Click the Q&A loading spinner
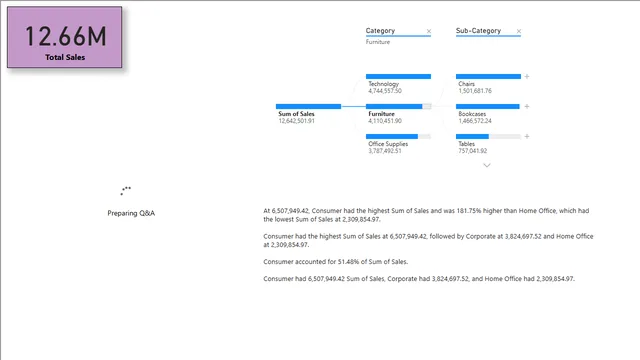Screen dimensions: 640x360 pos(126,190)
